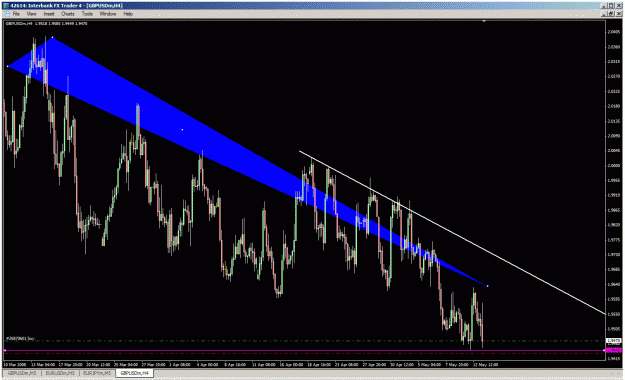Click the triangle's top anchor point
Screen dimensions: 625x380
53,37
